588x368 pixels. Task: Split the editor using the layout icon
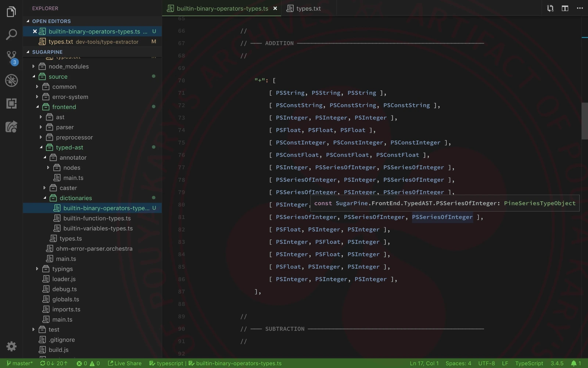pyautogui.click(x=565, y=8)
